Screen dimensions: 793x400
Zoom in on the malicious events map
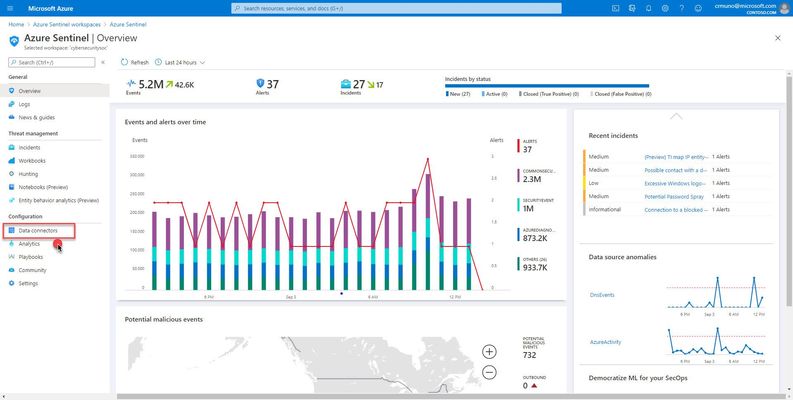(489, 351)
